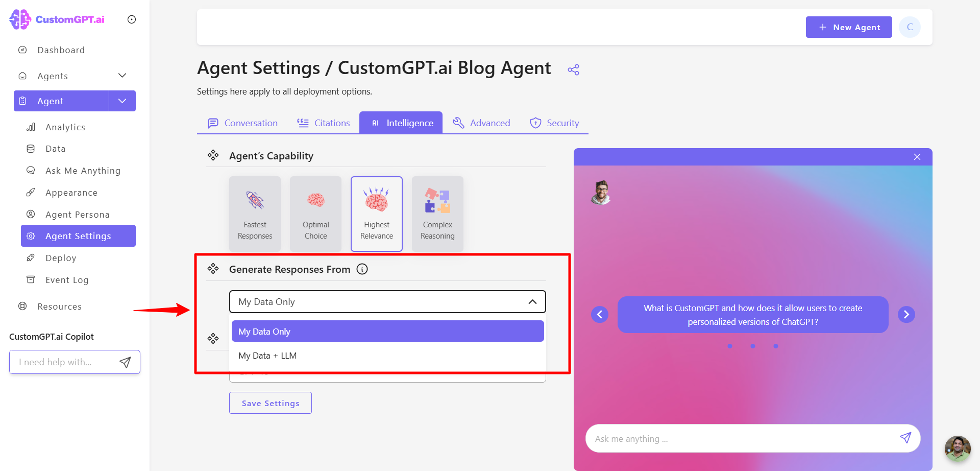Switch to the Conversation tab

(242, 123)
